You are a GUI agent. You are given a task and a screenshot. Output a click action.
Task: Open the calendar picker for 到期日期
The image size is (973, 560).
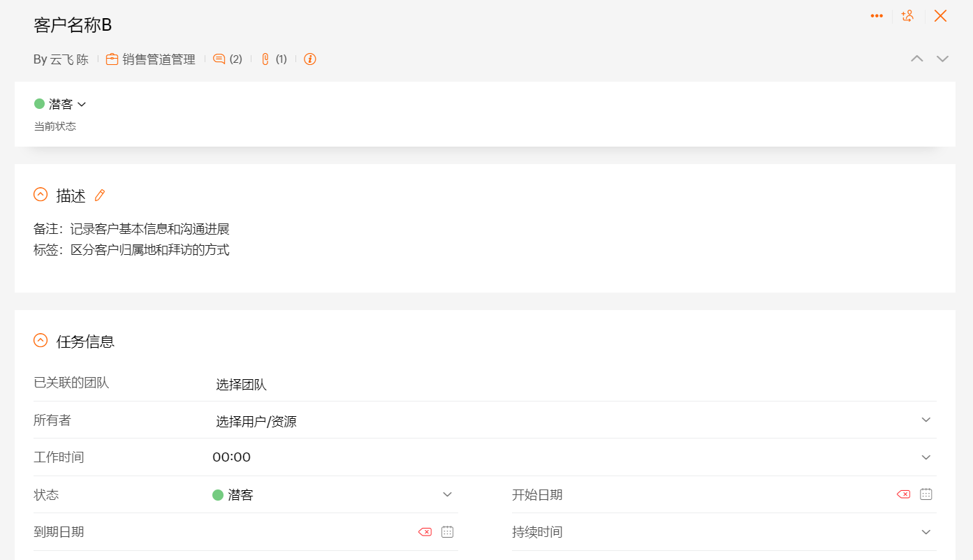(x=447, y=531)
